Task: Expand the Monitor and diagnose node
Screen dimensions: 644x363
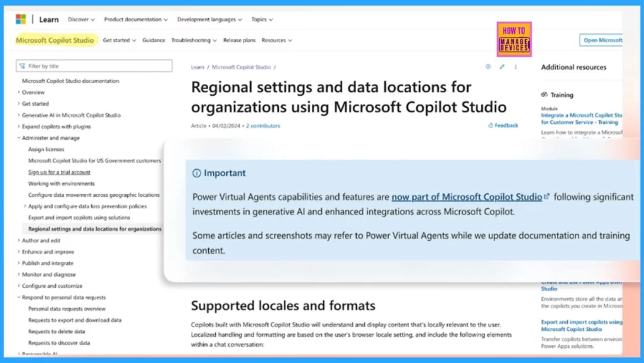Action: tap(18, 274)
